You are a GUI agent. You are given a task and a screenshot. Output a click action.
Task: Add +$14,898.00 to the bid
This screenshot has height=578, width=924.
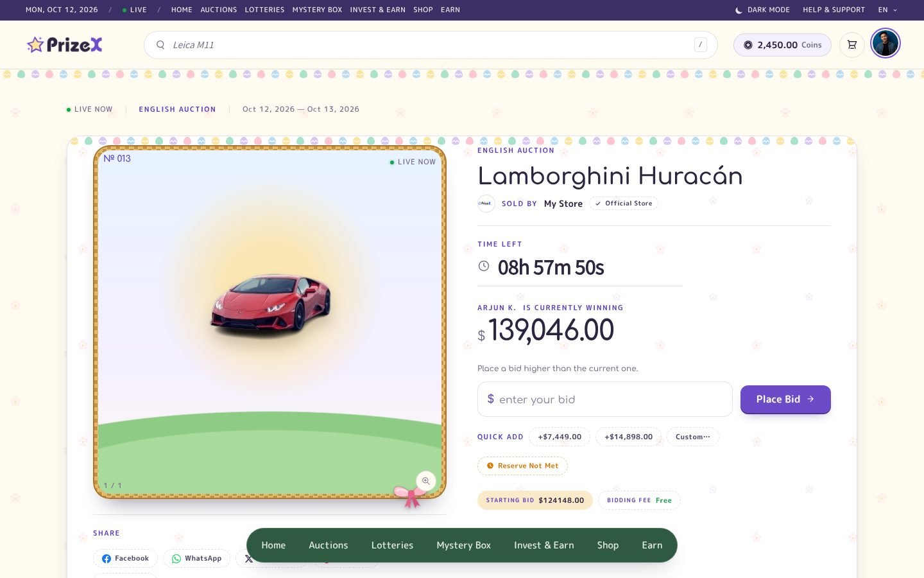pos(628,437)
